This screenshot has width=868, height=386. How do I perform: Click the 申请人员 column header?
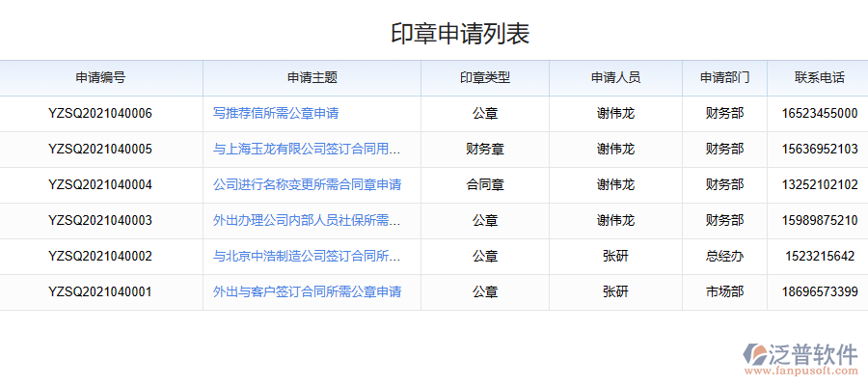coord(615,77)
